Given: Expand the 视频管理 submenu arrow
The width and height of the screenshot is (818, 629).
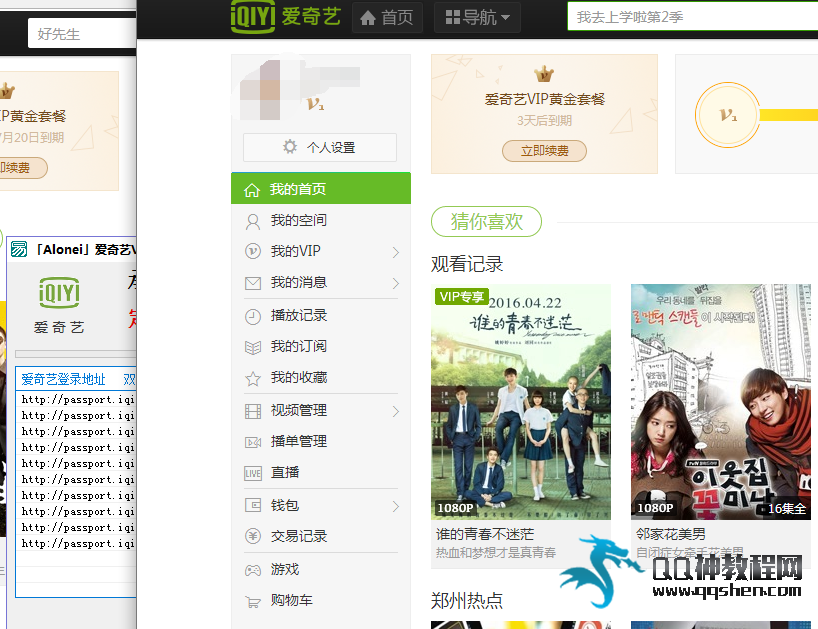Looking at the screenshot, I should (x=396, y=412).
